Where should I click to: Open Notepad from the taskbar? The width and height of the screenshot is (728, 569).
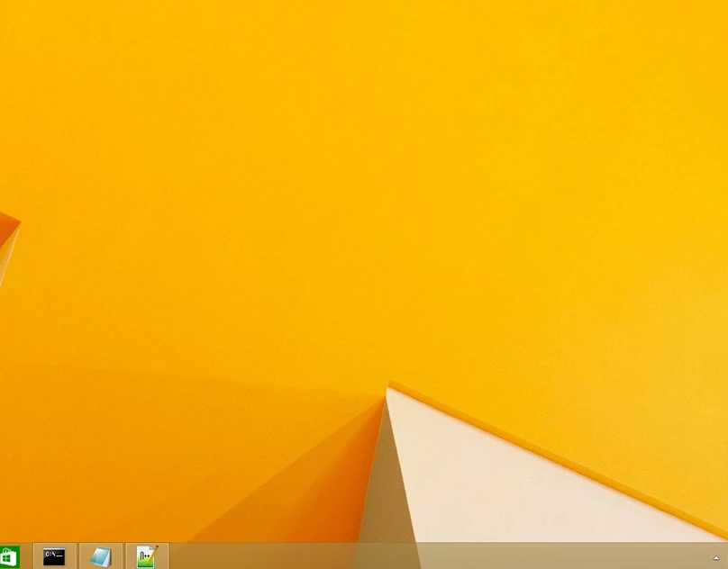(x=100, y=556)
